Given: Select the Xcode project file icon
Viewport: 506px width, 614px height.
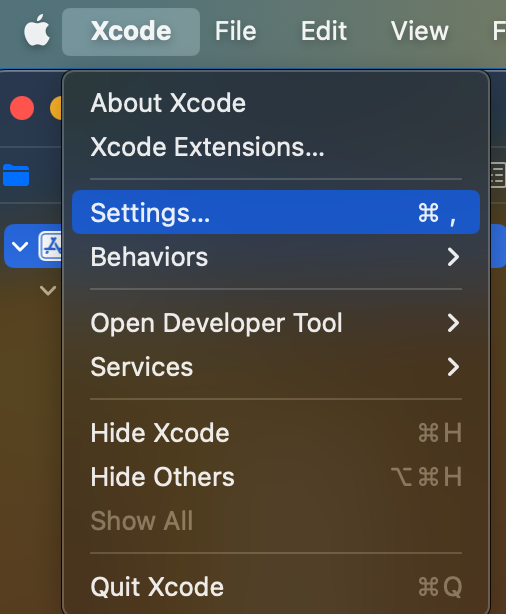Looking at the screenshot, I should pyautogui.click(x=50, y=246).
